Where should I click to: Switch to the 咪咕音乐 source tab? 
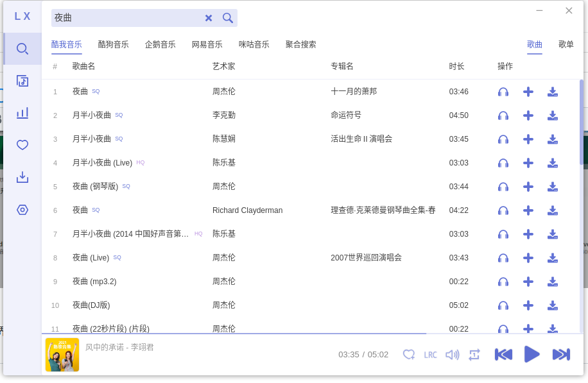pyautogui.click(x=254, y=45)
